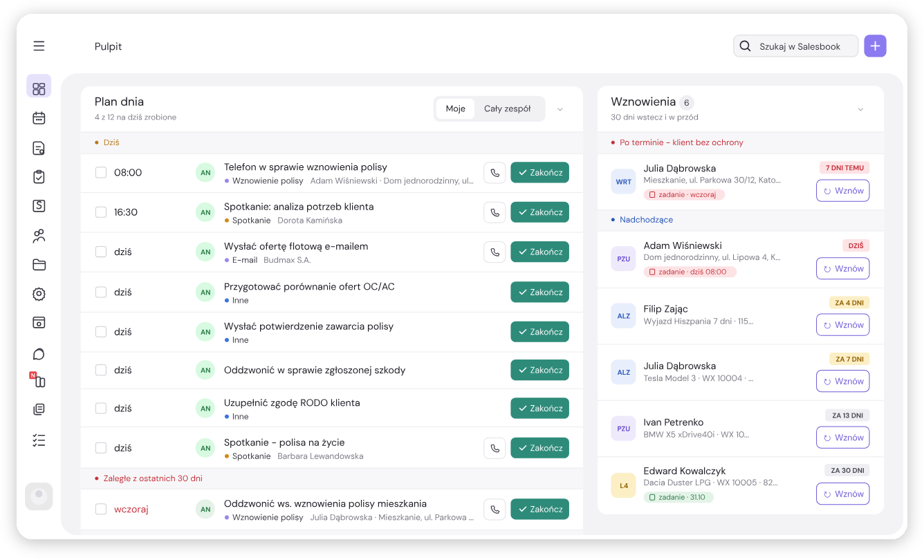The height and width of the screenshot is (560, 924).
Task: Collapse the Plan dnia panel chevron
Action: (x=560, y=109)
